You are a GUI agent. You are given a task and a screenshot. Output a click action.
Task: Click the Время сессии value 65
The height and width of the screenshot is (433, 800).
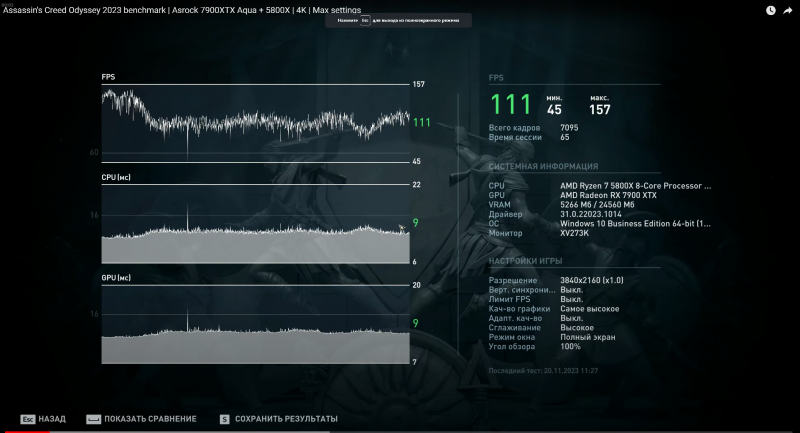(565, 137)
